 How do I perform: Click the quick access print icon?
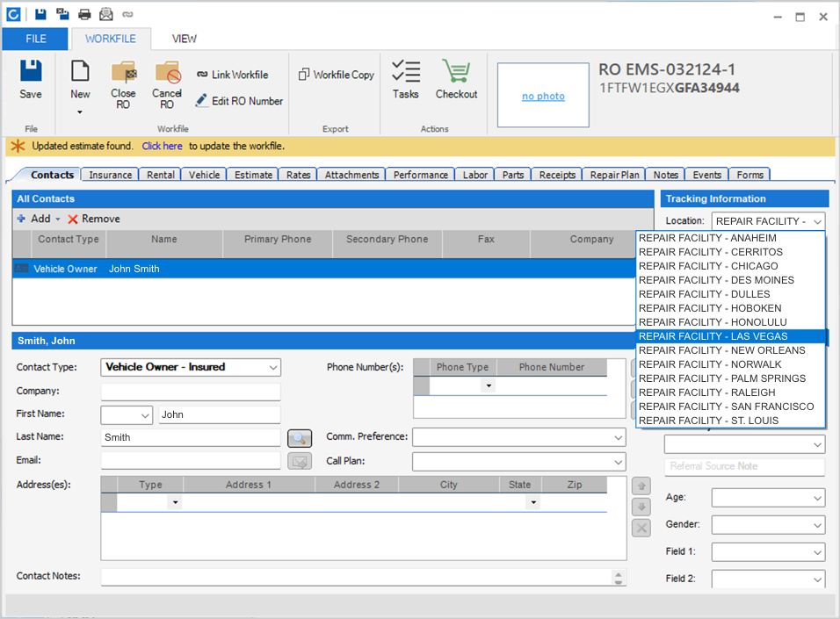pyautogui.click(x=84, y=14)
